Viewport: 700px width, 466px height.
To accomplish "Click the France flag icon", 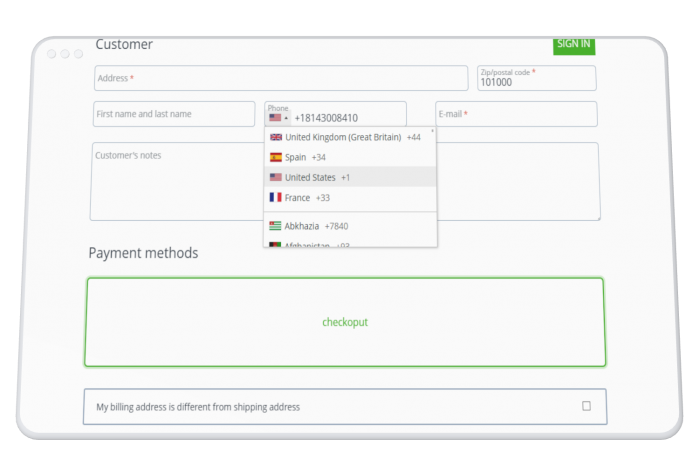I will pos(275,197).
